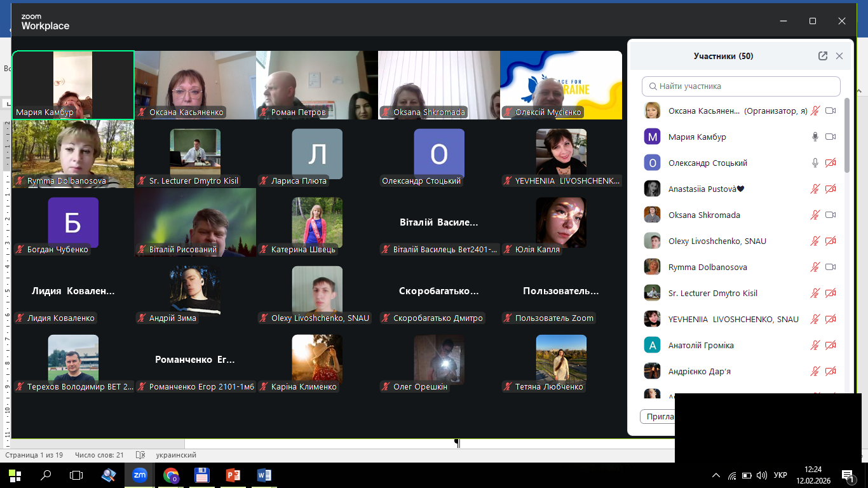
Task: Unmute Anastasiia Pustovà via microphone icon
Action: (815, 189)
